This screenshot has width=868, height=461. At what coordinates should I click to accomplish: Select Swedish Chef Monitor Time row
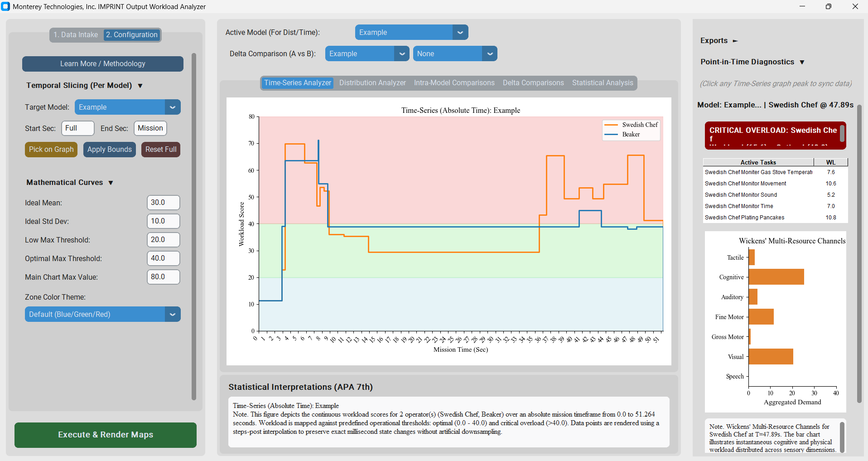[x=775, y=206]
